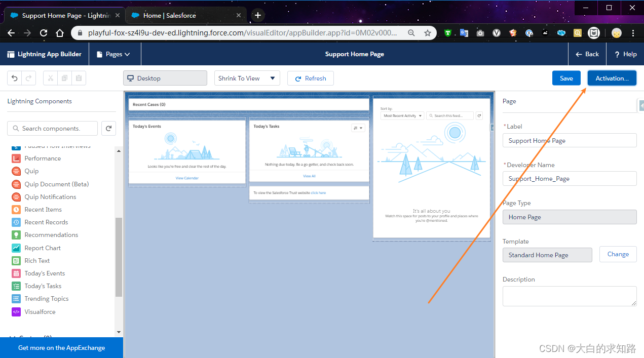Refresh the Lightning components list
The height and width of the screenshot is (358, 644).
tap(108, 129)
